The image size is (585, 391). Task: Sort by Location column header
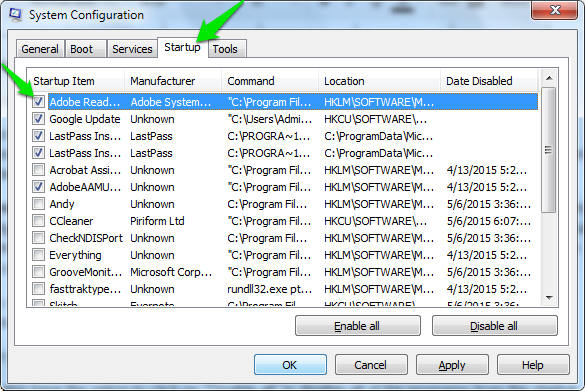379,81
